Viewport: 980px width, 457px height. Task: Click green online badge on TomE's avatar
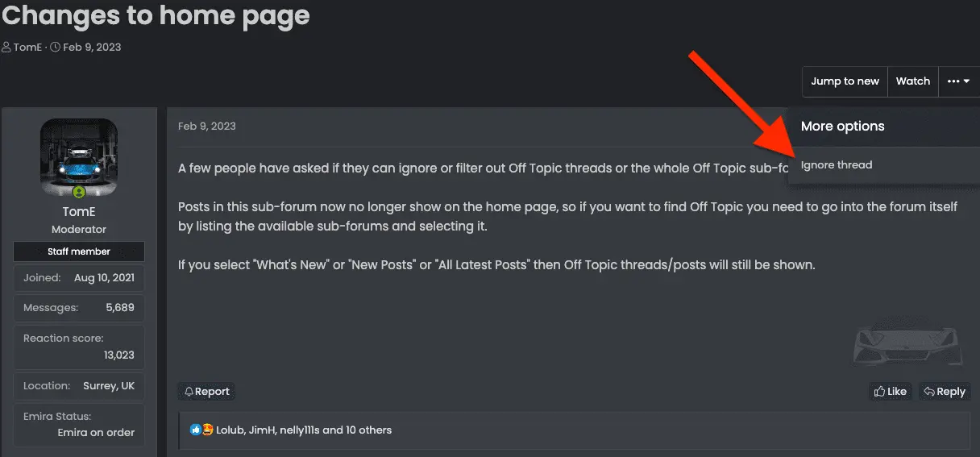(79, 192)
